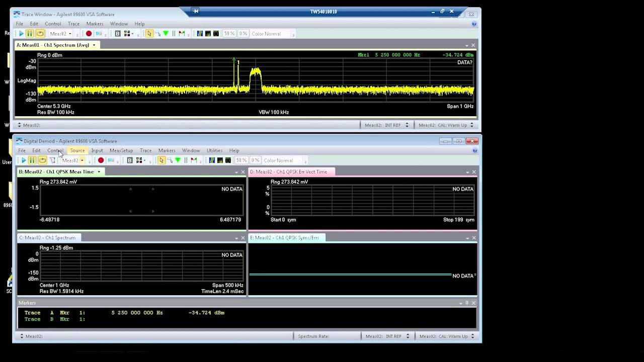The image size is (644, 362).
Task: Click Trace A marker row in Markers panel
Action: click(125, 313)
